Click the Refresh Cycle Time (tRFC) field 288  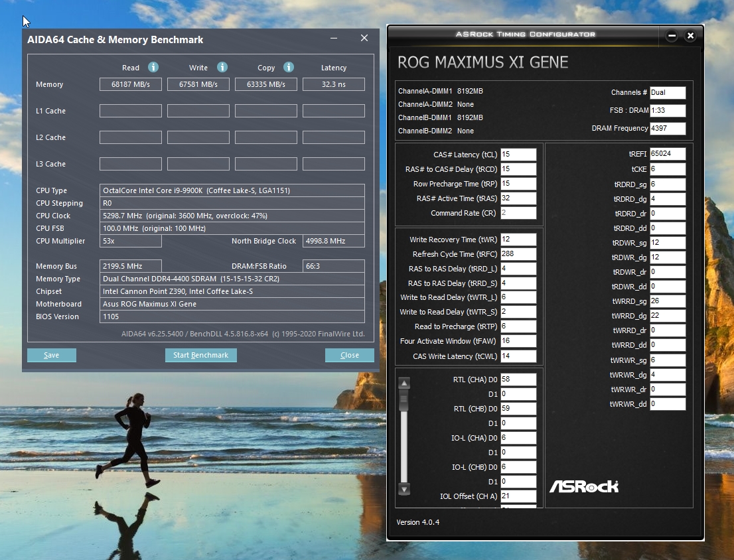point(518,253)
